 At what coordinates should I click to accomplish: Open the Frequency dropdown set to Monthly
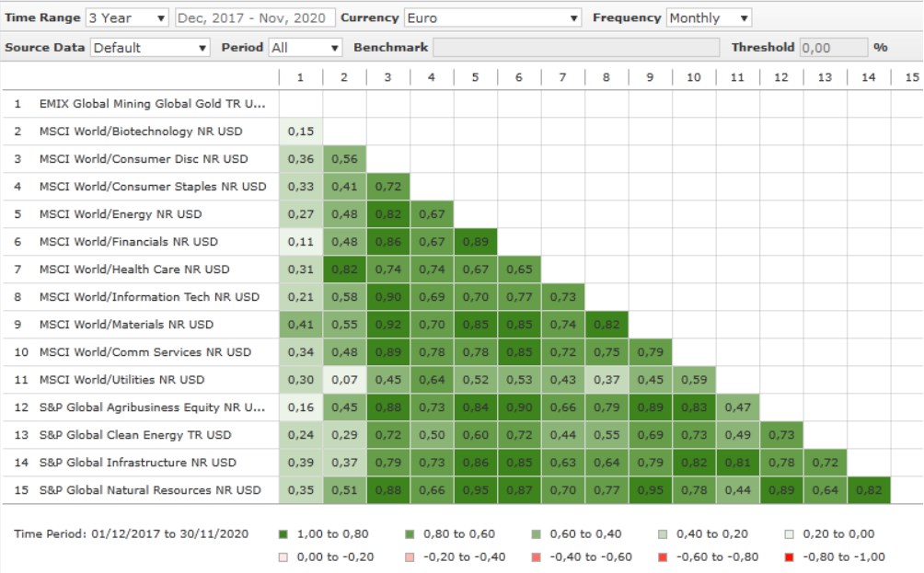click(709, 17)
